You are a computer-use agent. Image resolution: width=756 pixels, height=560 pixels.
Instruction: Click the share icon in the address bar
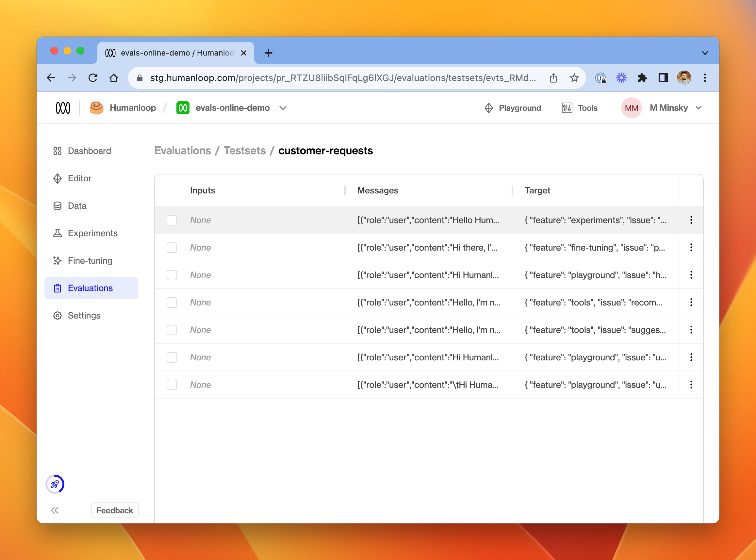click(553, 78)
